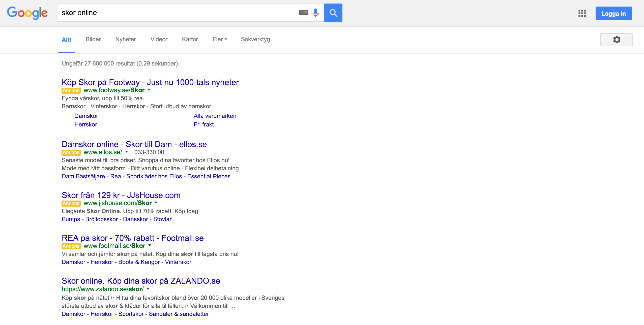This screenshot has width=644, height=325.
Task: Click Annons badge on Footway ad
Action: [71, 90]
